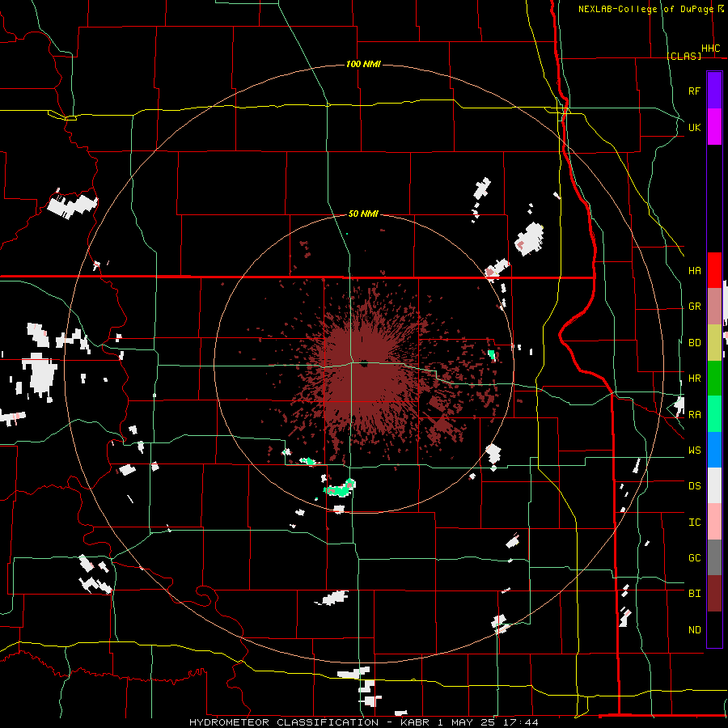Select the gray GC legend color swatch
The height and width of the screenshot is (728, 728).
(x=714, y=557)
